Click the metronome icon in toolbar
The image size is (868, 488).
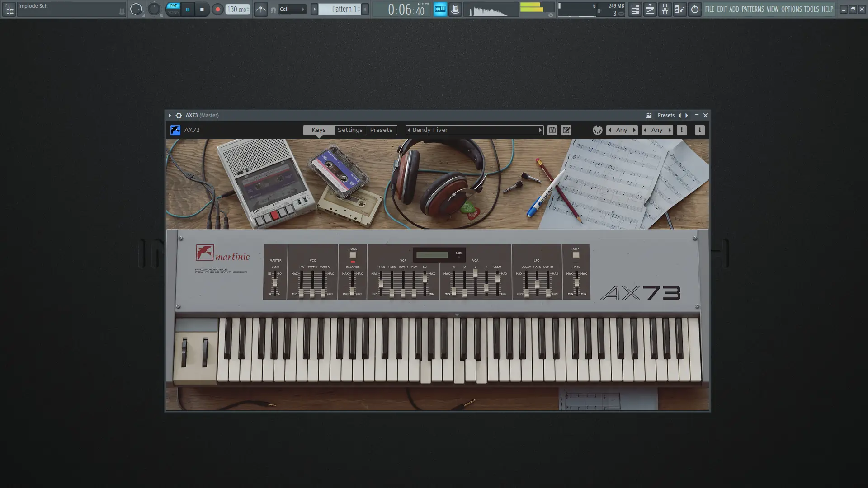click(261, 9)
